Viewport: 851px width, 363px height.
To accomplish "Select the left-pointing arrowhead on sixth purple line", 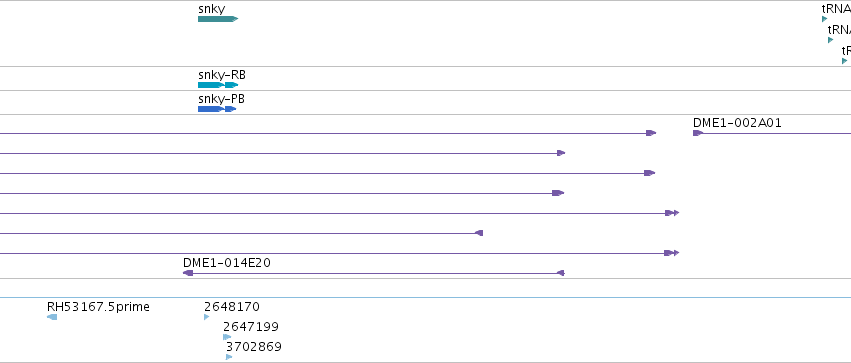I will coord(479,233).
